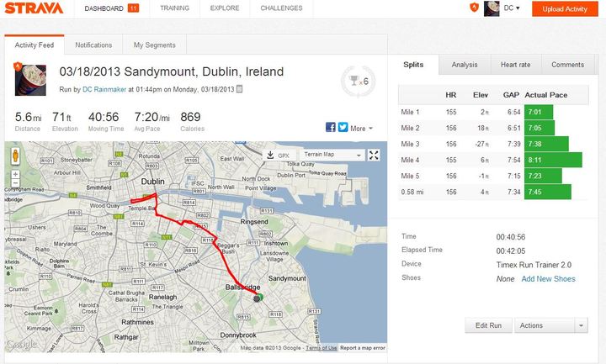The image size is (606, 364).
Task: Click the Facebook share icon
Action: click(x=331, y=128)
